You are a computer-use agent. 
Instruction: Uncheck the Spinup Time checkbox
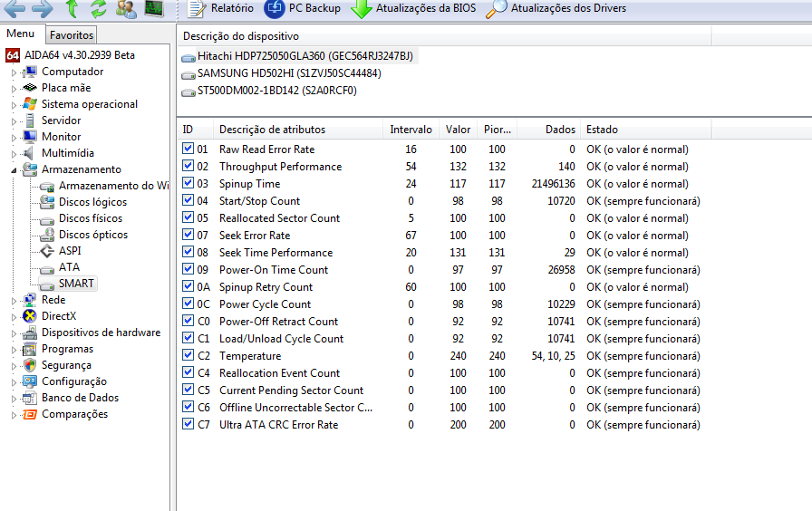[x=188, y=183]
